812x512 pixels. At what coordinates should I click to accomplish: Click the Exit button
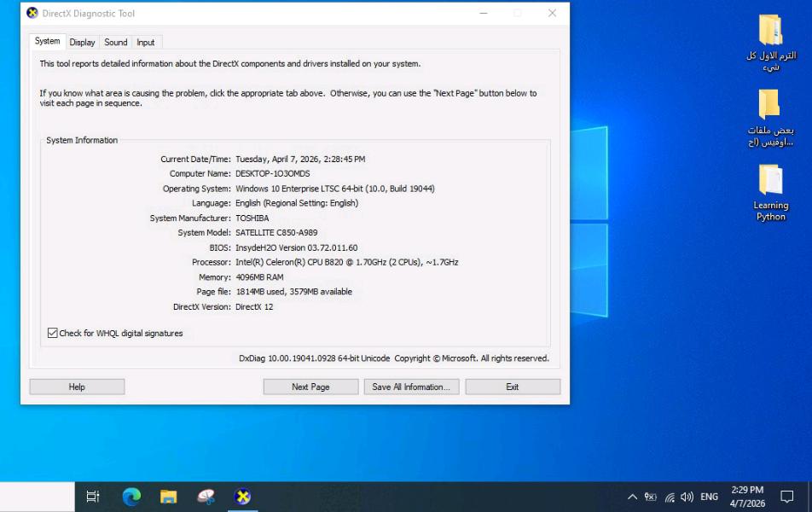513,387
